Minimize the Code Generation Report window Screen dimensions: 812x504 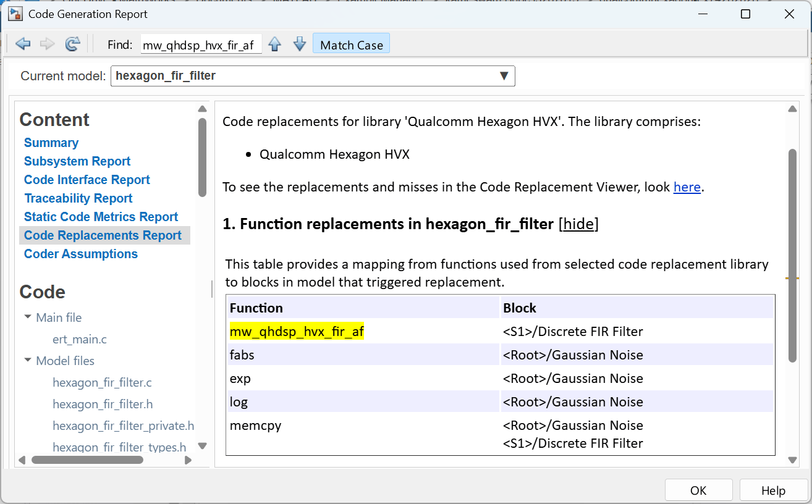(703, 14)
